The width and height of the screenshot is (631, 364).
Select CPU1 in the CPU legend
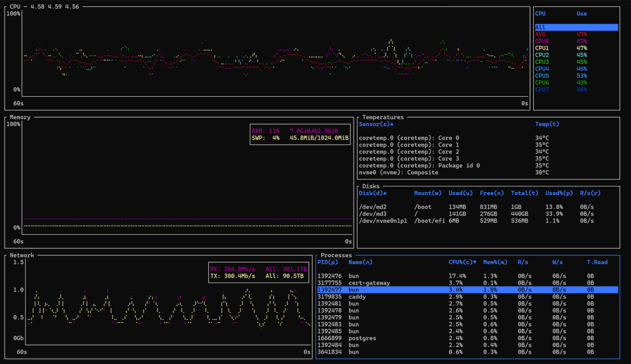coord(576,48)
